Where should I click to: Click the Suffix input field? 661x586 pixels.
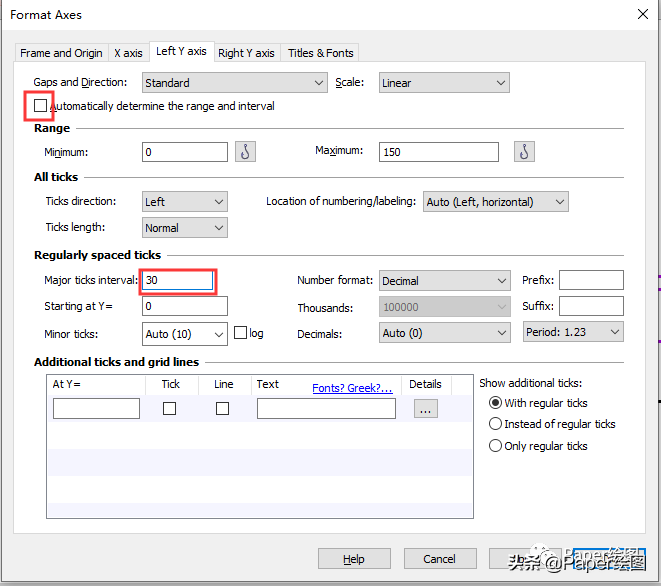[x=591, y=306]
